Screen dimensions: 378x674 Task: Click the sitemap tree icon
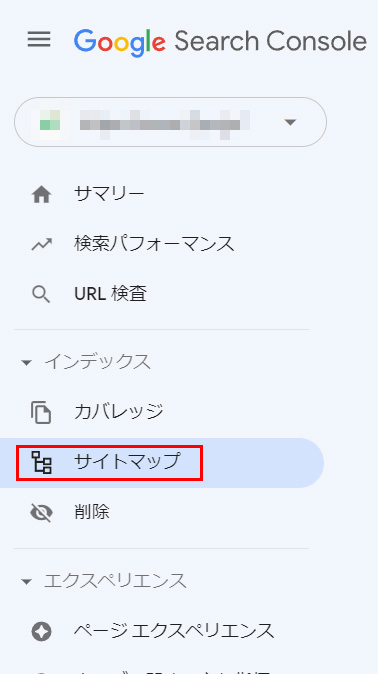pyautogui.click(x=41, y=463)
